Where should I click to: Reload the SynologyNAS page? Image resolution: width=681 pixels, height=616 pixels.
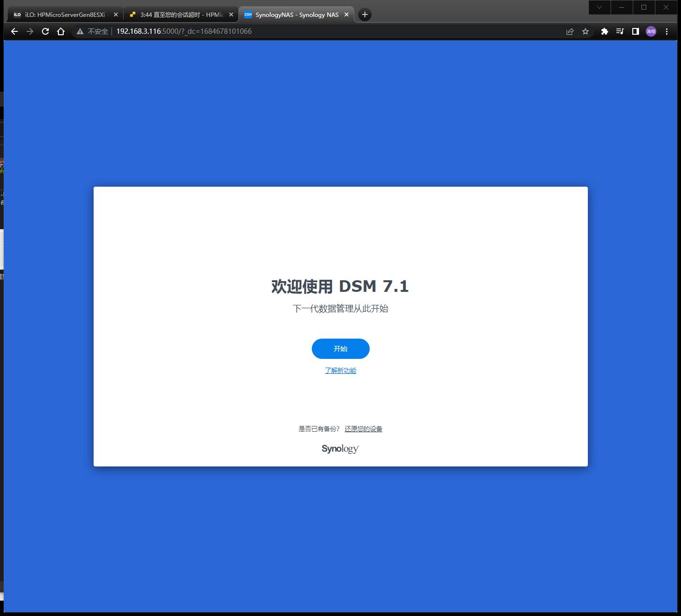[45, 31]
